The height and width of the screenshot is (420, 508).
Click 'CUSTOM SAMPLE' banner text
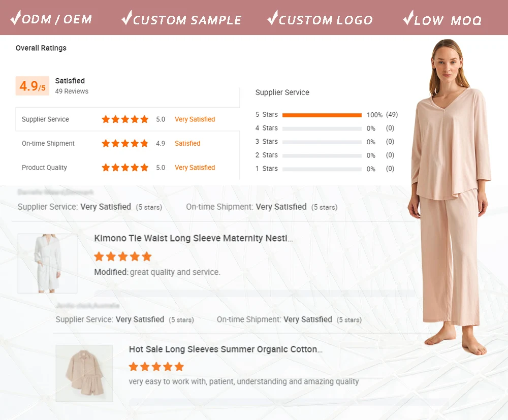(187, 20)
